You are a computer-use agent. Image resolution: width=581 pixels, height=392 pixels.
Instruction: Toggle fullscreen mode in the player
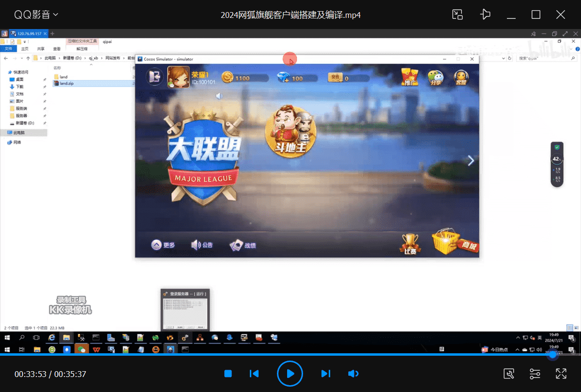561,374
